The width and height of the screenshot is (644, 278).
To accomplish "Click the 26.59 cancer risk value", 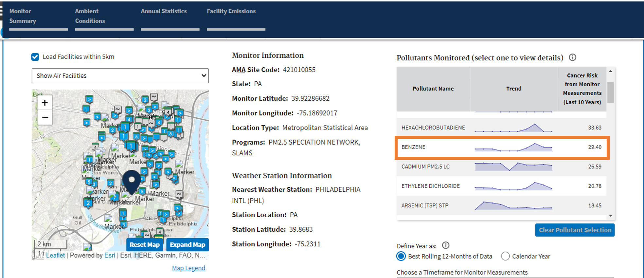I will pos(595,167).
